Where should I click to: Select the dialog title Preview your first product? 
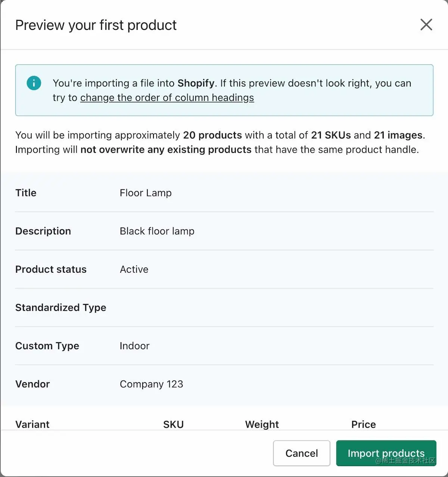click(96, 25)
